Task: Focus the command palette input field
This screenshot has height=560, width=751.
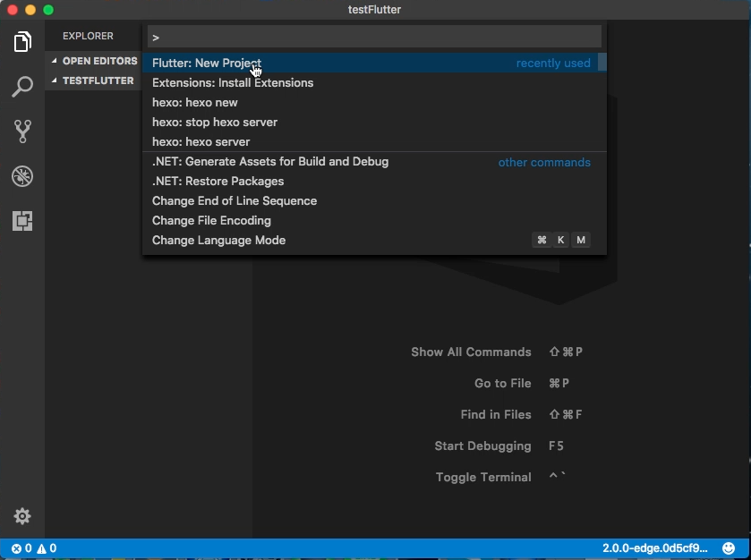Action: [x=374, y=37]
